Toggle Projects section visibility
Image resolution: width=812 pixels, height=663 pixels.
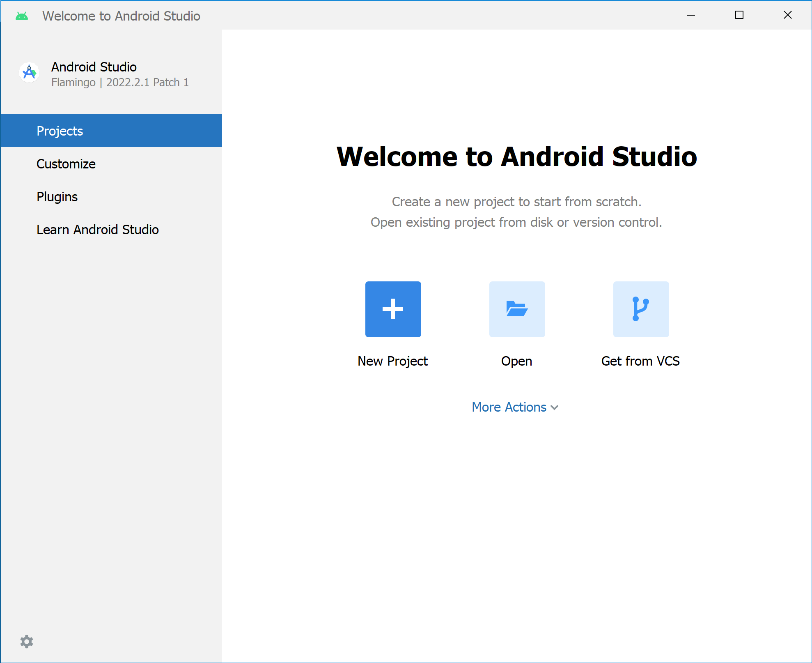click(x=60, y=131)
